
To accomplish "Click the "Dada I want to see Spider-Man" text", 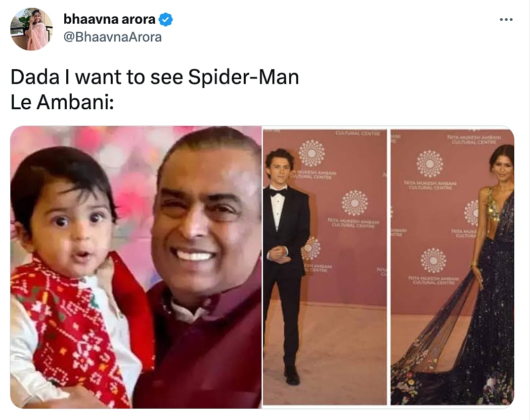I will pyautogui.click(x=155, y=78).
